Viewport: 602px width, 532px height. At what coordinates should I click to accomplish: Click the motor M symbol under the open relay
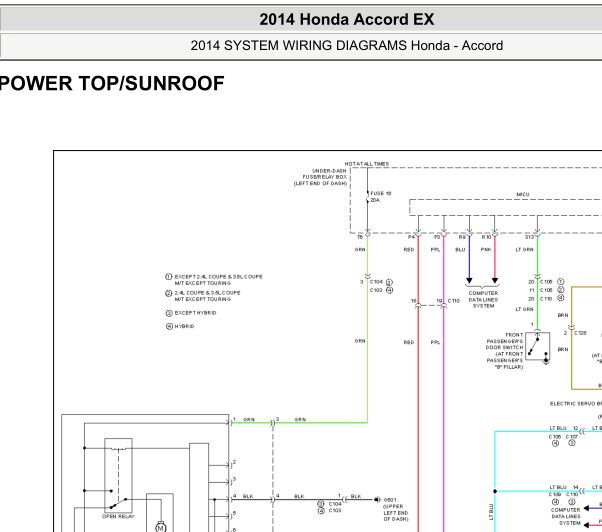[x=160, y=528]
